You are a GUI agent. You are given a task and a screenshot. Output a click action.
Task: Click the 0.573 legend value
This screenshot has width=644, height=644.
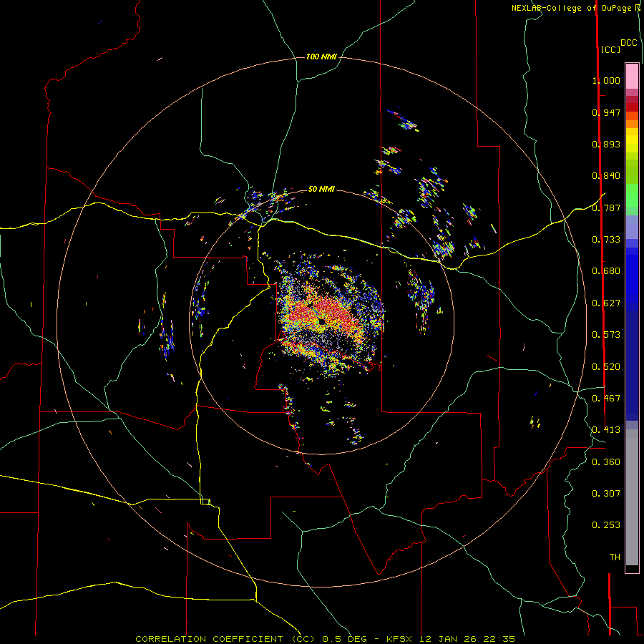(x=606, y=335)
